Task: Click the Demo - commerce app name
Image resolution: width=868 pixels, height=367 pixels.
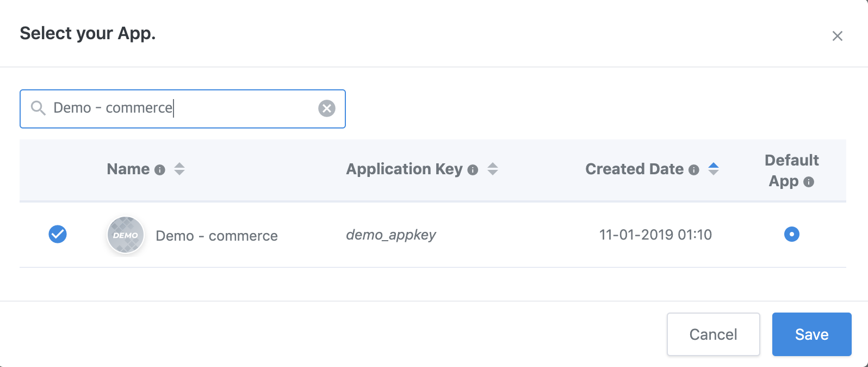Action: [216, 236]
